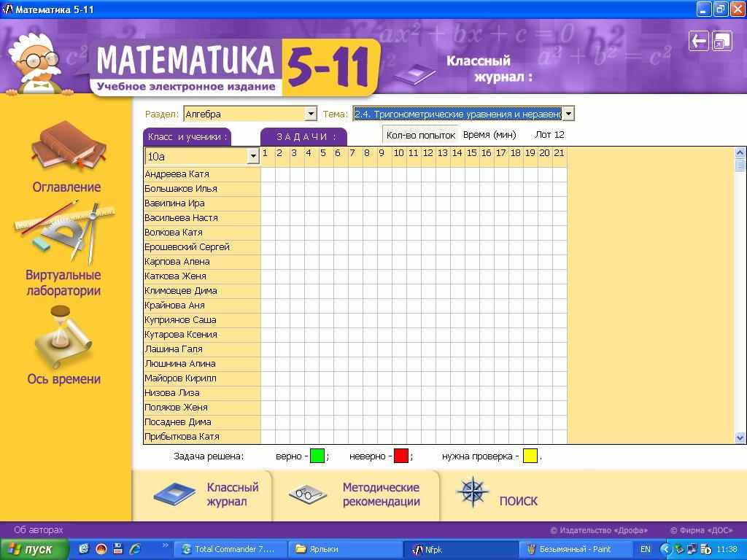747x560 pixels.
Task: Select student Климовцев Дима
Action: tap(202, 290)
